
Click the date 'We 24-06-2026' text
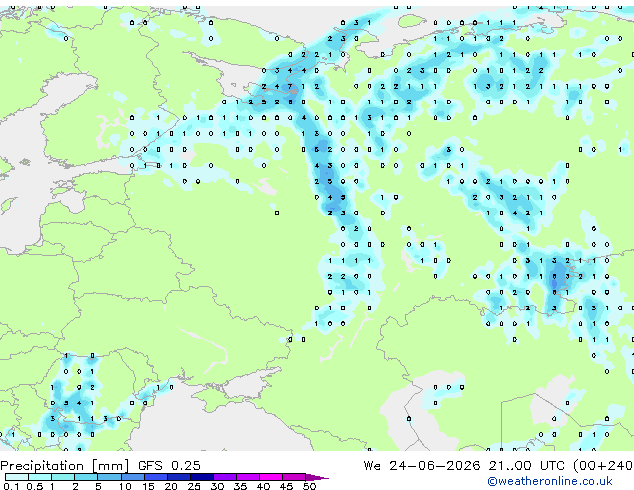click(422, 465)
